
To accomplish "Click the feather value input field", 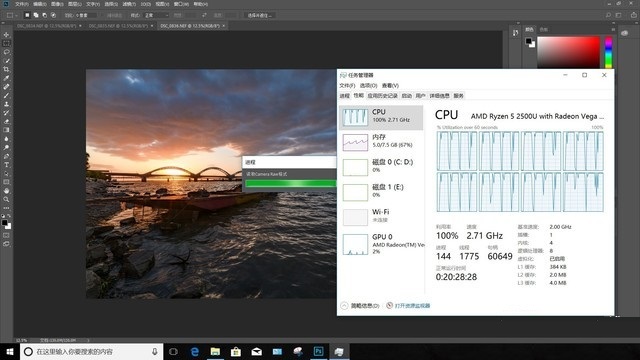I will pyautogui.click(x=86, y=15).
